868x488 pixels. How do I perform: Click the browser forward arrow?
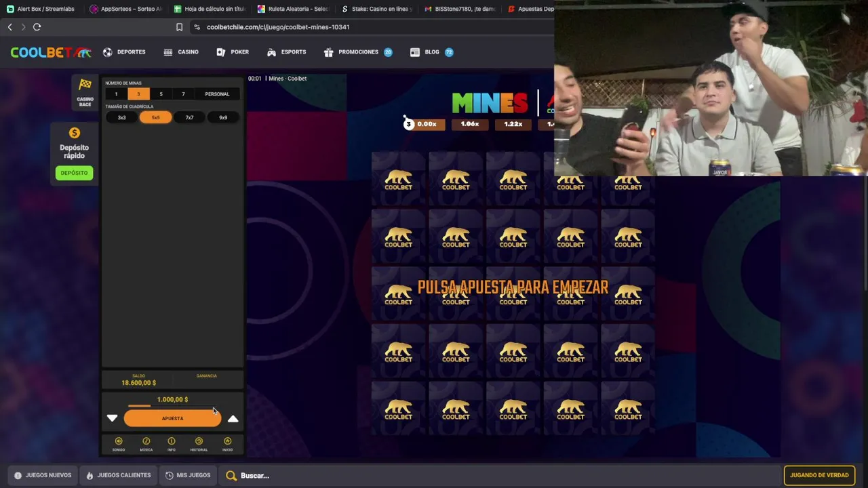[23, 27]
